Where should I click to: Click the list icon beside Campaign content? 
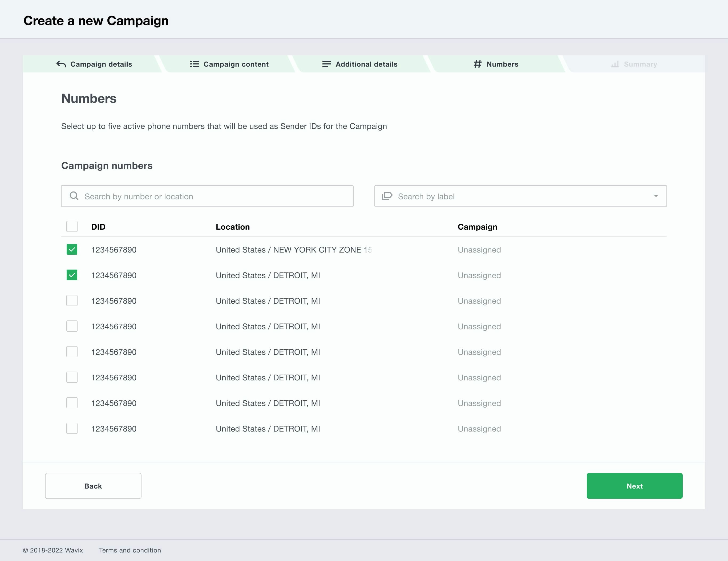point(194,64)
